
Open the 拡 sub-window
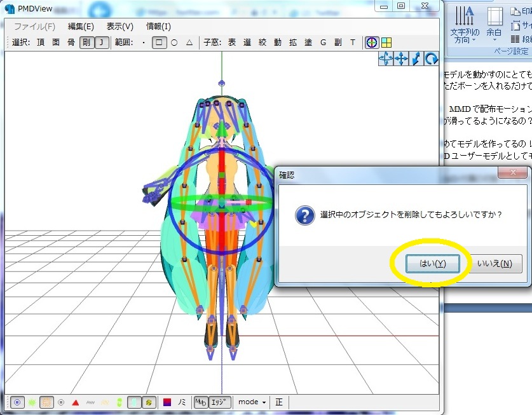click(x=293, y=43)
